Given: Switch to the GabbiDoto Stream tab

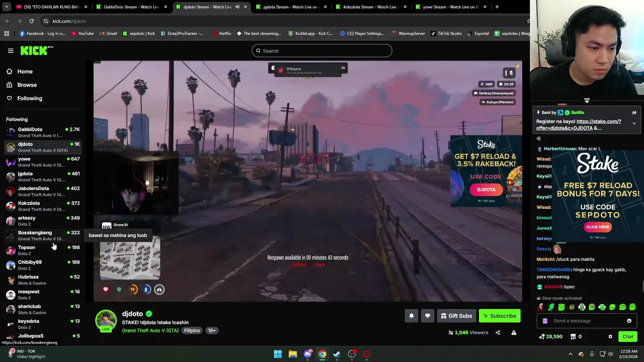Looking at the screenshot, I should tap(131, 7).
